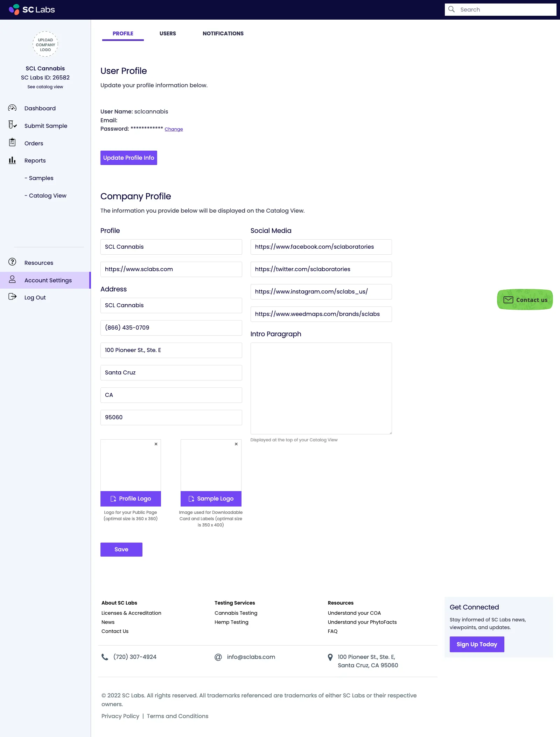Click Update Profile Info button
Screen dimensions: 560x737
tap(129, 158)
